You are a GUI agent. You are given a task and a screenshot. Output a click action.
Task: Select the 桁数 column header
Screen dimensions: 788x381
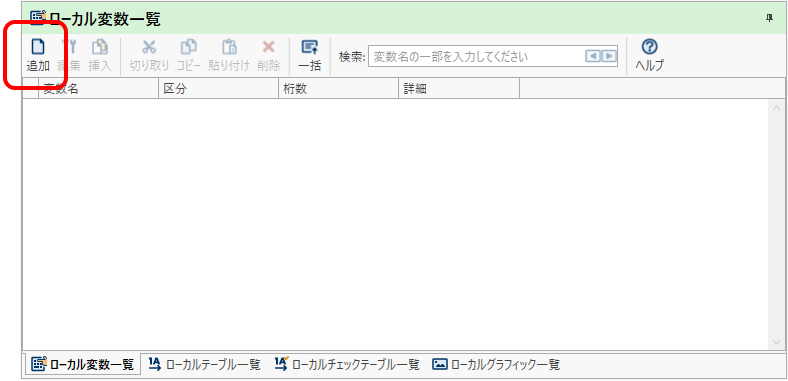click(x=339, y=88)
